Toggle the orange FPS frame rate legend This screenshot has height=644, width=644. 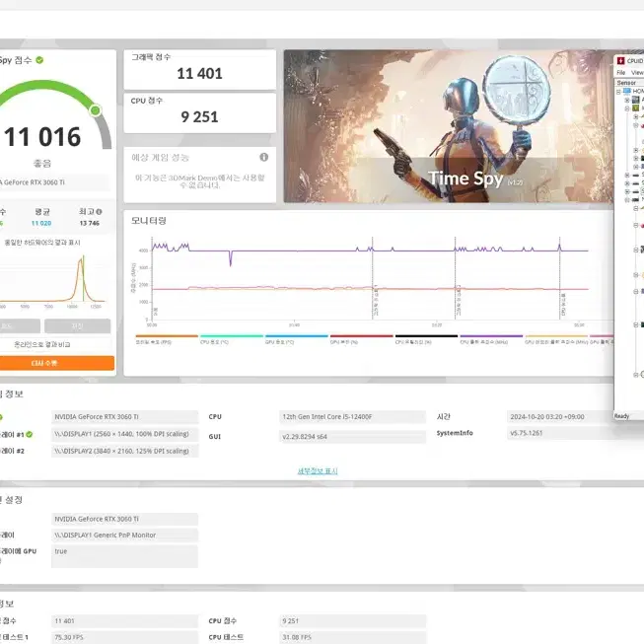coord(167,339)
